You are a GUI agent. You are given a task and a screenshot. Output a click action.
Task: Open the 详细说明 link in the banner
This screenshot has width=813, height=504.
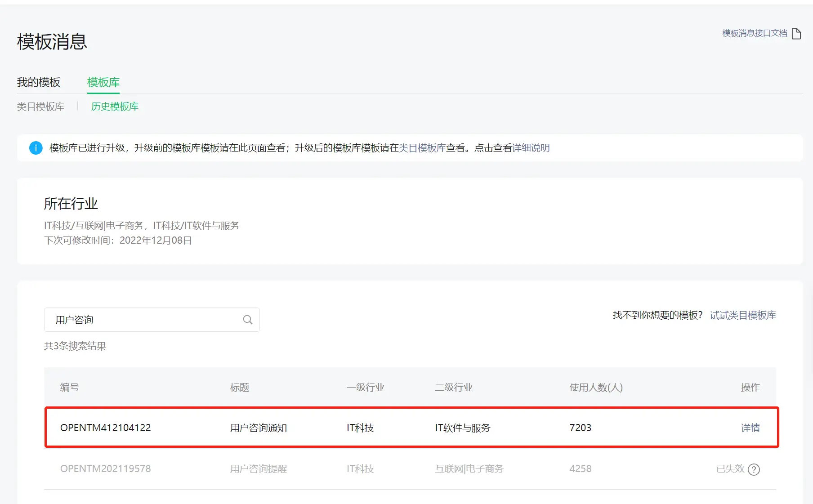coord(531,148)
